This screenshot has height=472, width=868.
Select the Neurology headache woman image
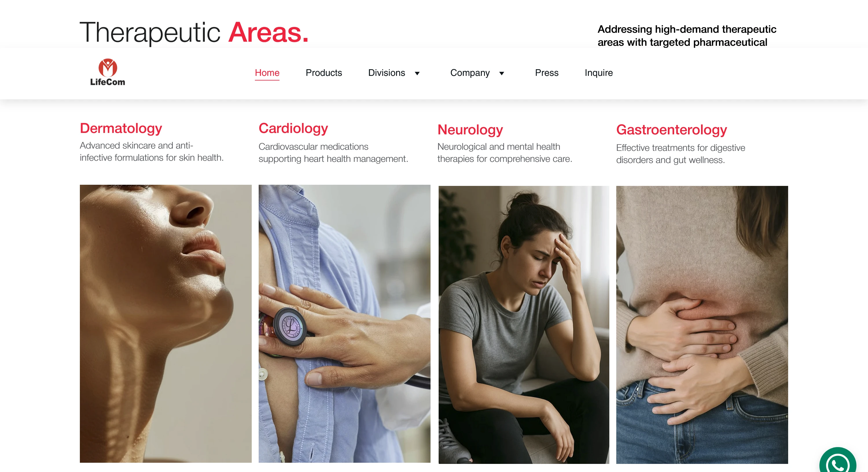(524, 325)
